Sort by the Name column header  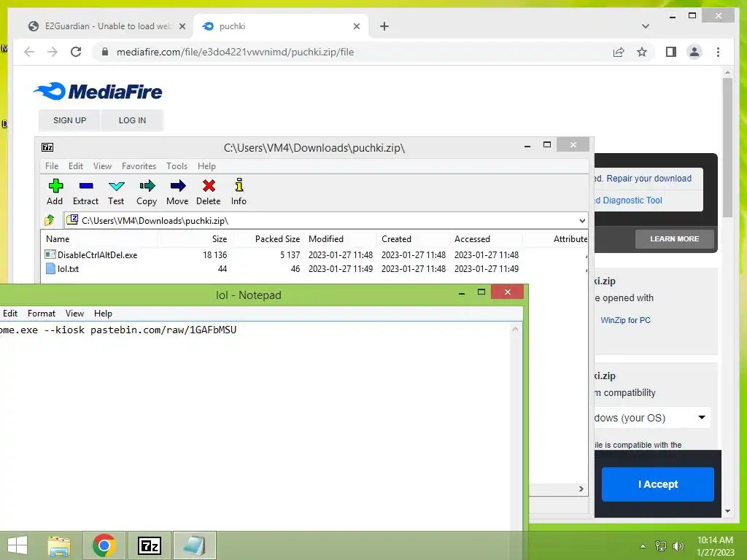pos(99,238)
